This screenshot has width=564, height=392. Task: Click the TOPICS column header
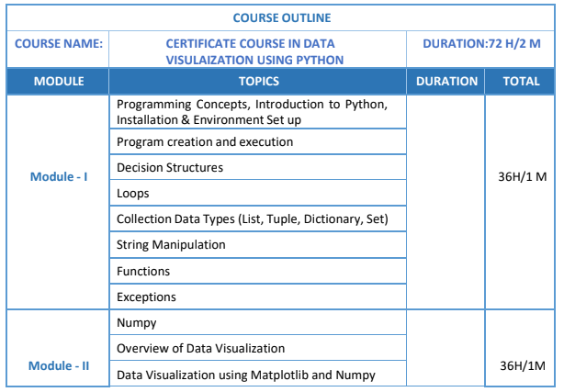coord(257,81)
